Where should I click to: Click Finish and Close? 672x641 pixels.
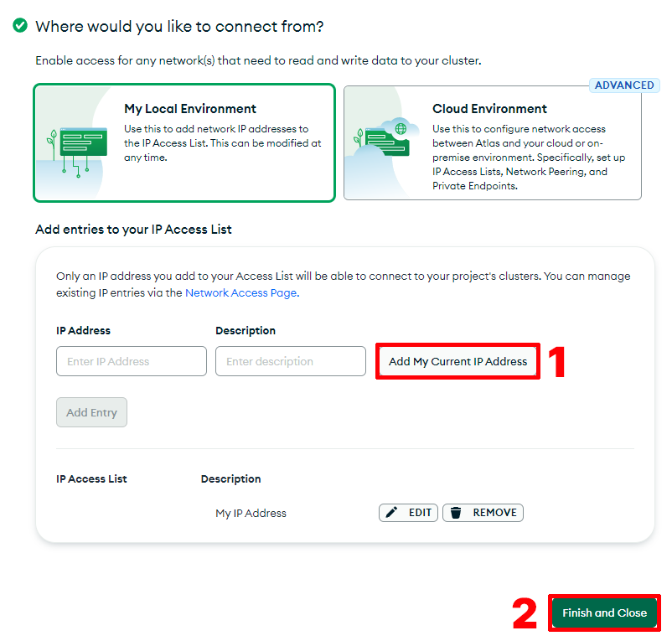604,613
